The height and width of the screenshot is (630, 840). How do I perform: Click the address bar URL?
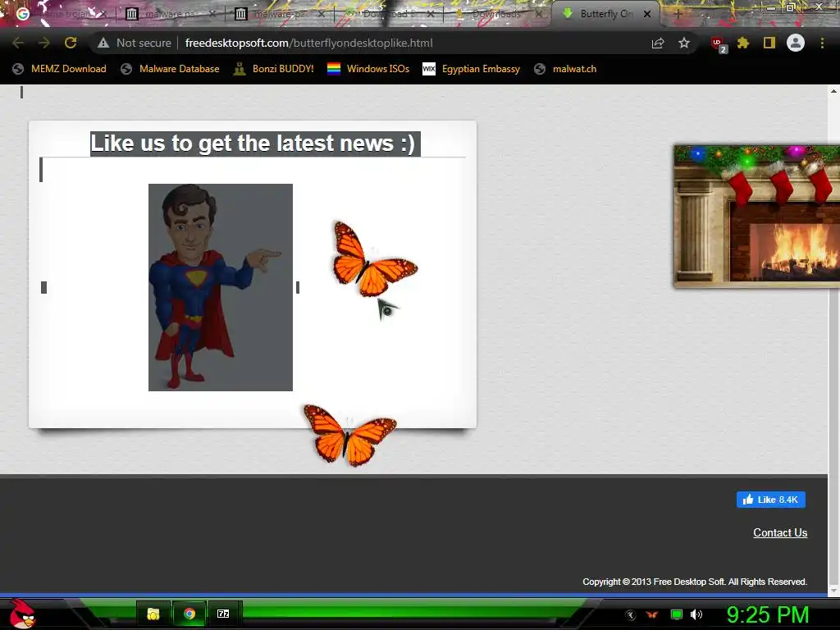[308, 43]
